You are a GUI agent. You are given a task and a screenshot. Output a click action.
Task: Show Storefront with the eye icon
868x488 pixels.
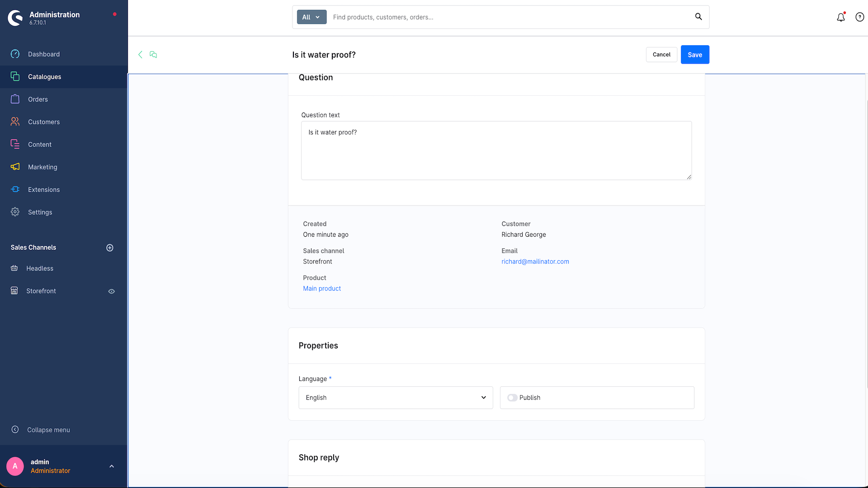tap(112, 291)
